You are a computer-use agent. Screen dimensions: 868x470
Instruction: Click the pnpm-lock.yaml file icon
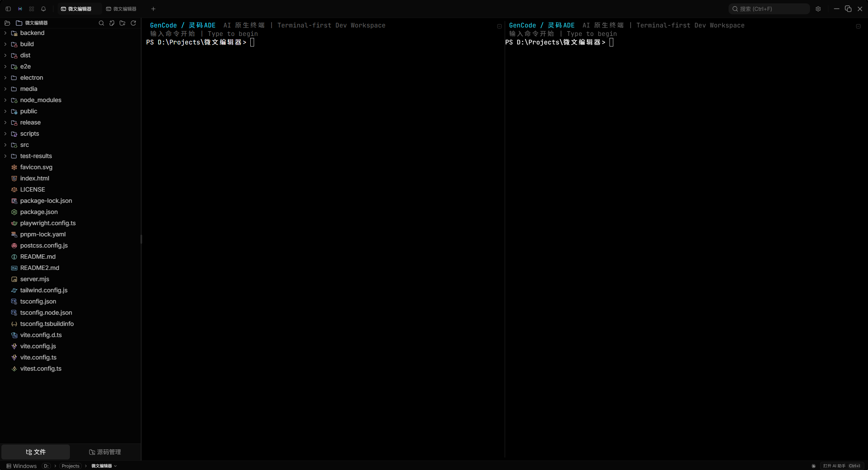tap(14, 234)
